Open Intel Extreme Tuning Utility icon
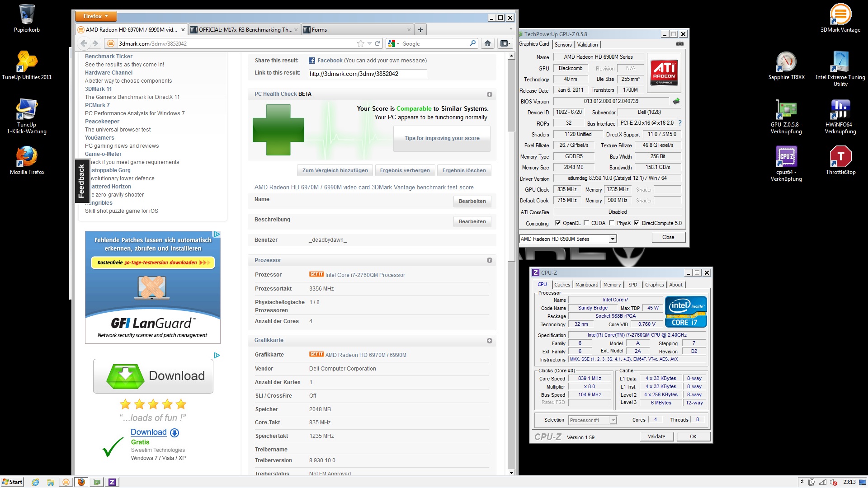The width and height of the screenshot is (868, 488). point(840,69)
